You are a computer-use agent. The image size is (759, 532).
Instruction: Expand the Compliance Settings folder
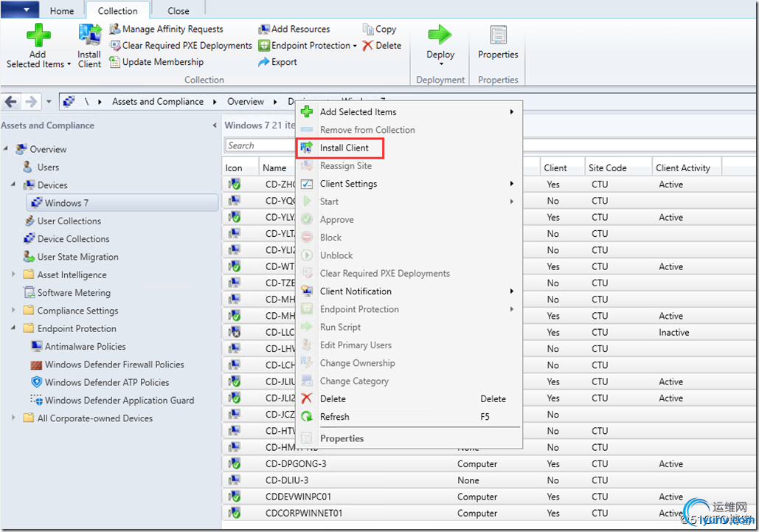(14, 311)
